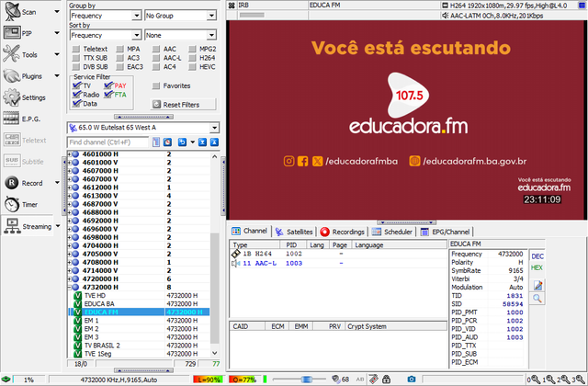Click the magnifier icon below the edit pencil
Screen dimensions: 588x386
pos(537,299)
